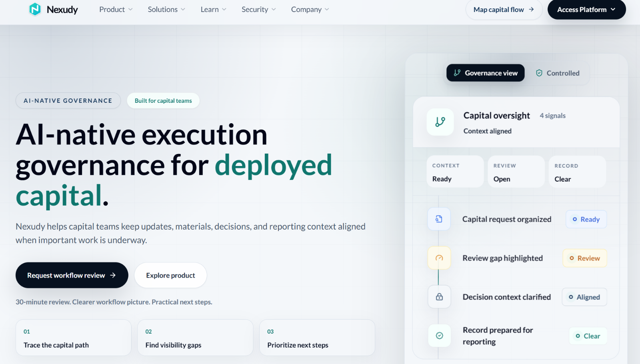Click the Built for capital teams pill

coord(163,100)
